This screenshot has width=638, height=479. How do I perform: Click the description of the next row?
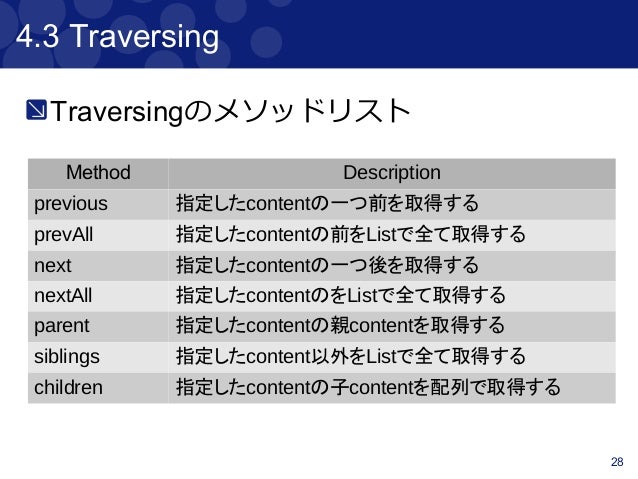coord(327,265)
